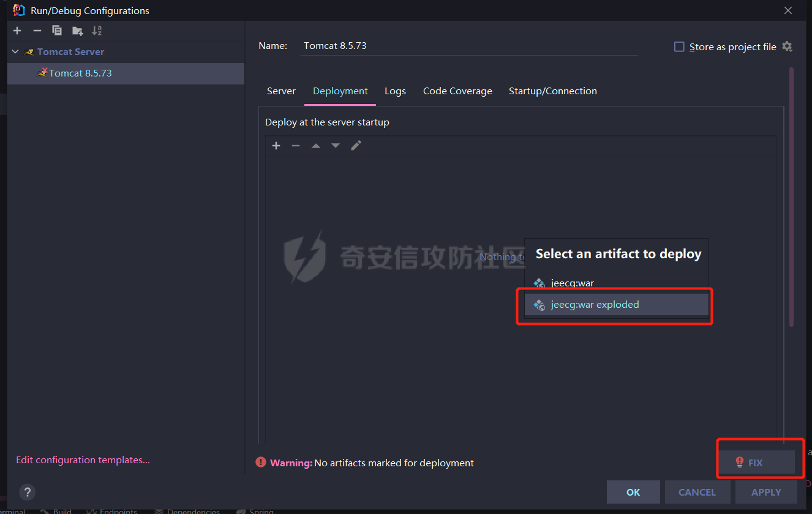Click the dialog vertical scrollbar
The height and width of the screenshot is (514, 812).
tap(792, 196)
